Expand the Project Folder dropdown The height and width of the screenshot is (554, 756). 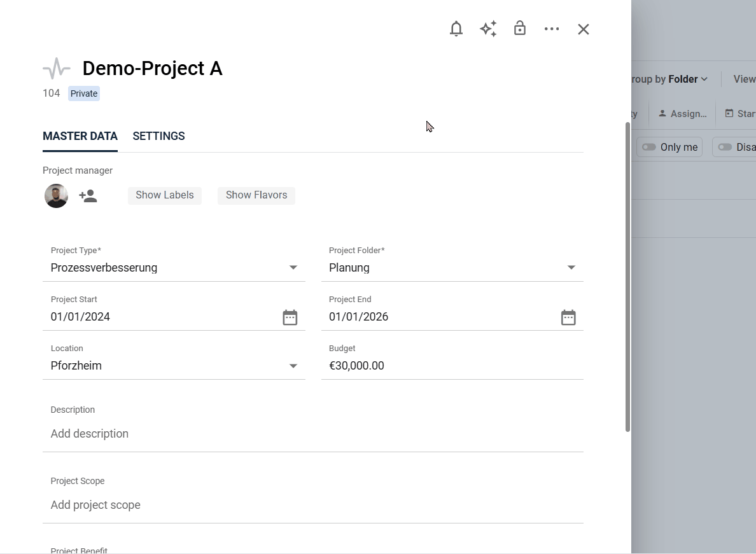point(571,268)
